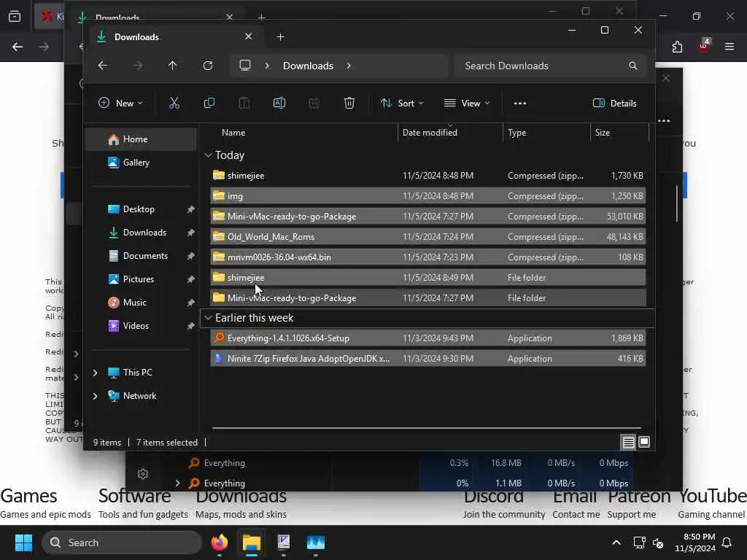Viewport: 747px width, 560px height.
Task: Open File Explorer from the taskbar
Action: pyautogui.click(x=251, y=542)
